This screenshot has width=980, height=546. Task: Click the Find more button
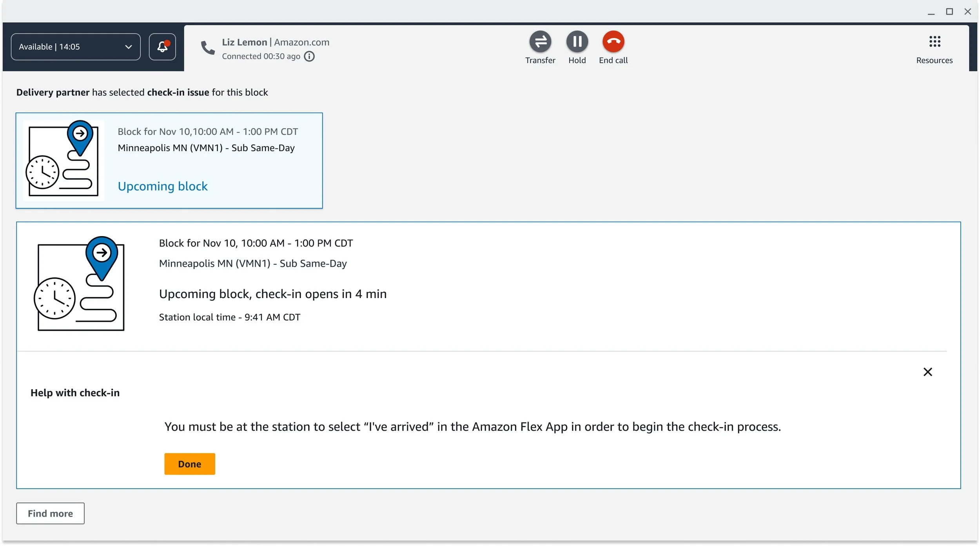click(x=50, y=513)
